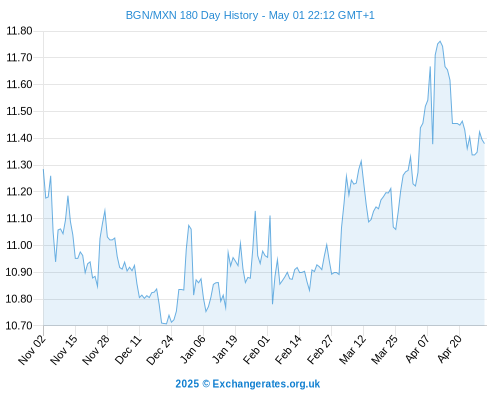The width and height of the screenshot is (495, 400).
Task: Select the Nov 28 x-axis label
Action: click(x=95, y=349)
